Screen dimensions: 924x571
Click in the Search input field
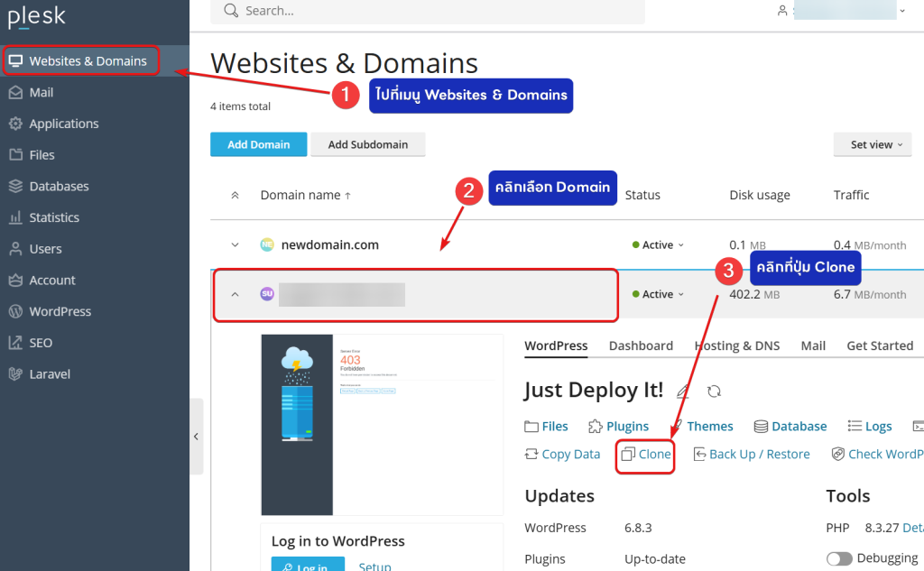click(433, 11)
